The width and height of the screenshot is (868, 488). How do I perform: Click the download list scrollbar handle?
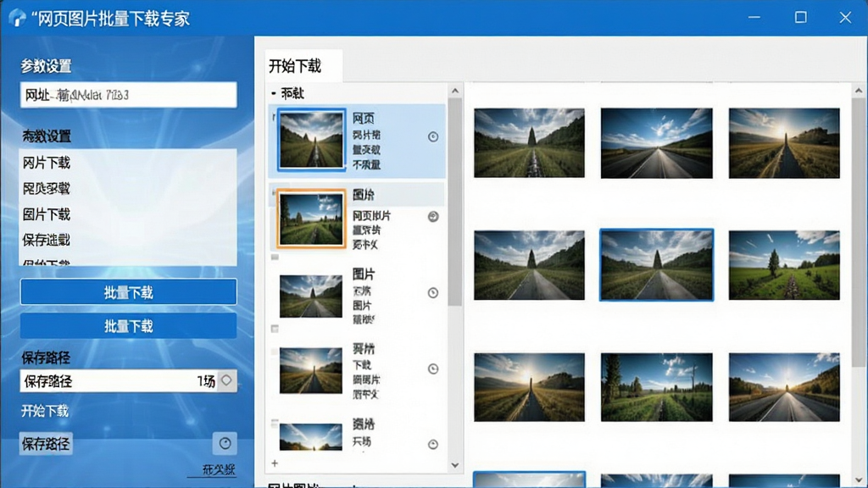pos(455,202)
